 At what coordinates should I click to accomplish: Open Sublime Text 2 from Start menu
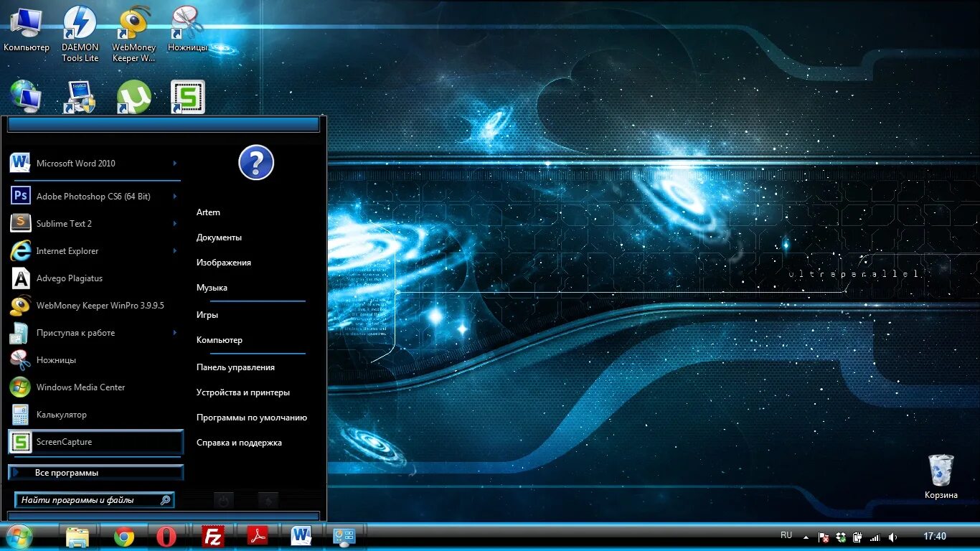94,223
